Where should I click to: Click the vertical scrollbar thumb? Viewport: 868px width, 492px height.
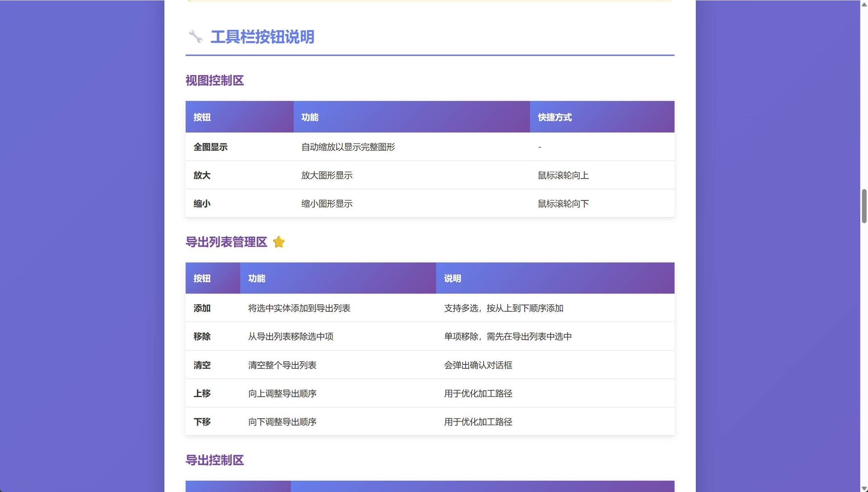[x=864, y=206]
